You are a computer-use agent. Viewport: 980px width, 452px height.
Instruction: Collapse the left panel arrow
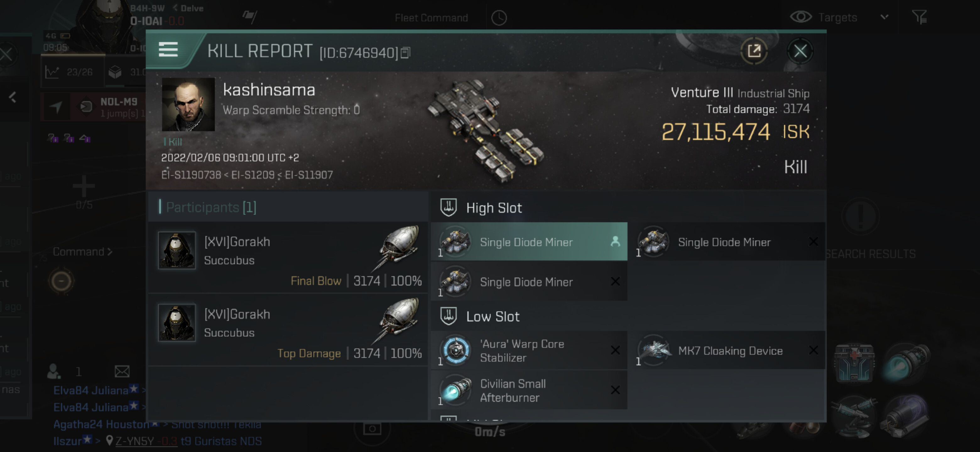13,97
